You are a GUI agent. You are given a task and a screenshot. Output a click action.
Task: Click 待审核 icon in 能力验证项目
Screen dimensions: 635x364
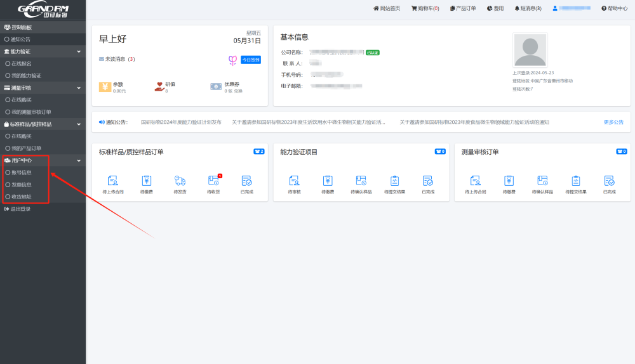(x=294, y=181)
